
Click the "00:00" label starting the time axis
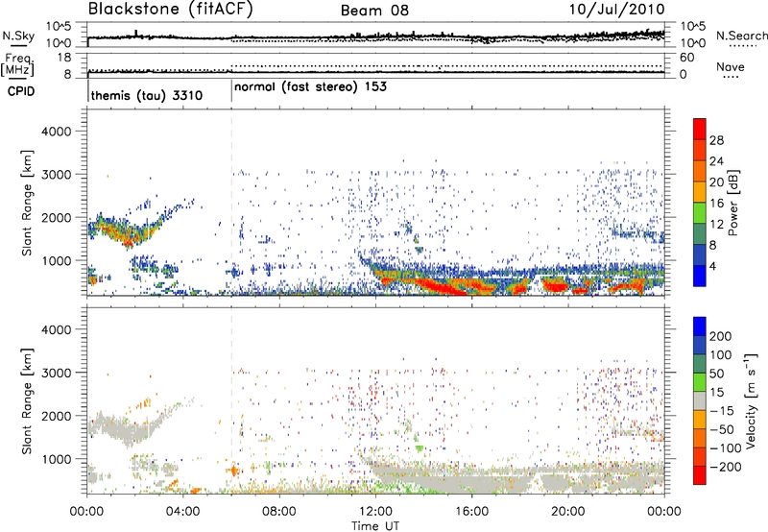coord(86,512)
